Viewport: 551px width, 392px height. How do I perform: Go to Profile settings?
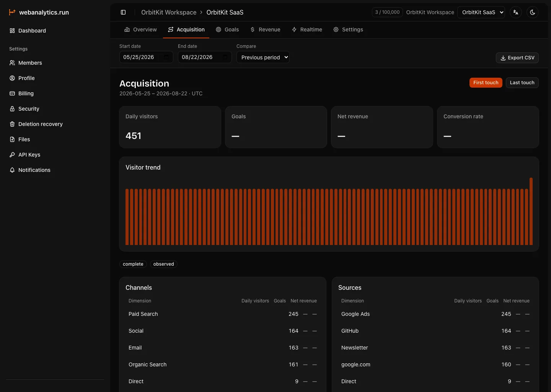55,78
